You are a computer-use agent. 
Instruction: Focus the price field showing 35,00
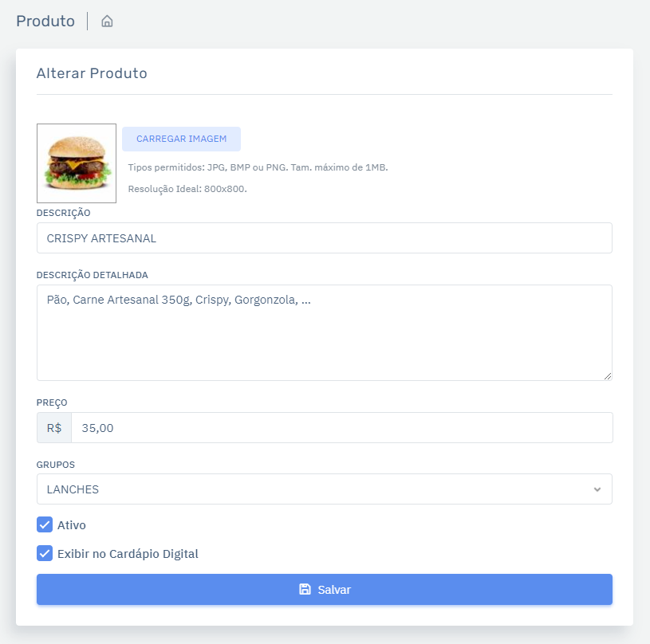[341, 428]
